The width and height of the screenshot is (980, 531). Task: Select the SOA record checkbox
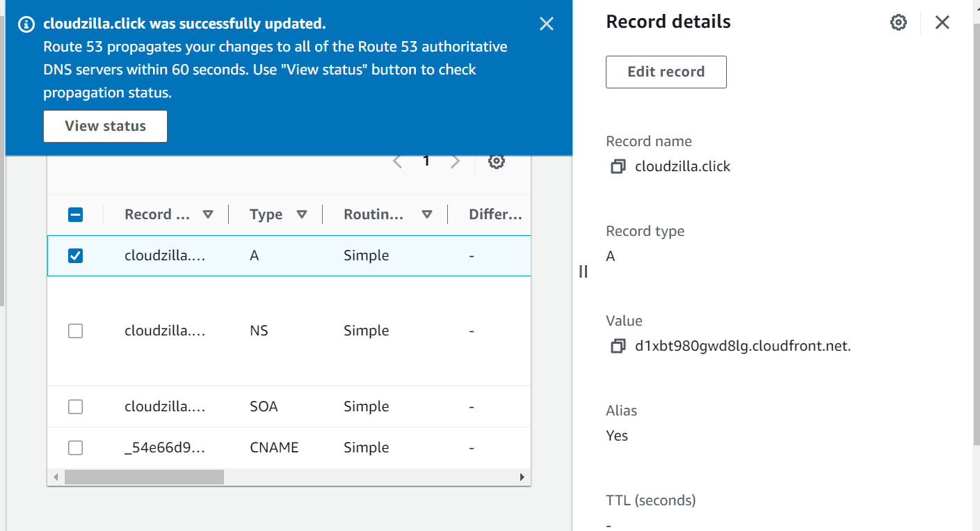pyautogui.click(x=76, y=406)
